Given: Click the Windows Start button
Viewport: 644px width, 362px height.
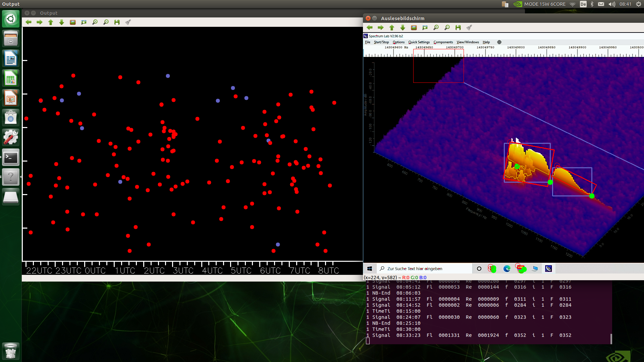Looking at the screenshot, I should point(370,268).
